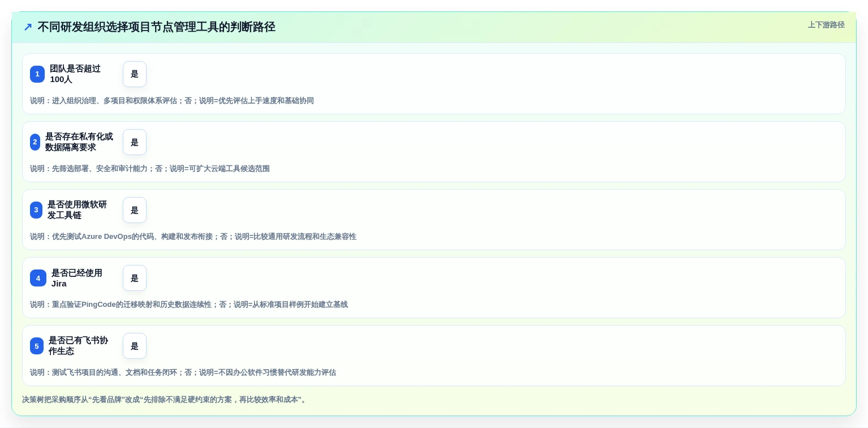Screen dimensions: 868x428
Task: Select 是 for 是否已有飞书协作生态
Action: tap(135, 346)
